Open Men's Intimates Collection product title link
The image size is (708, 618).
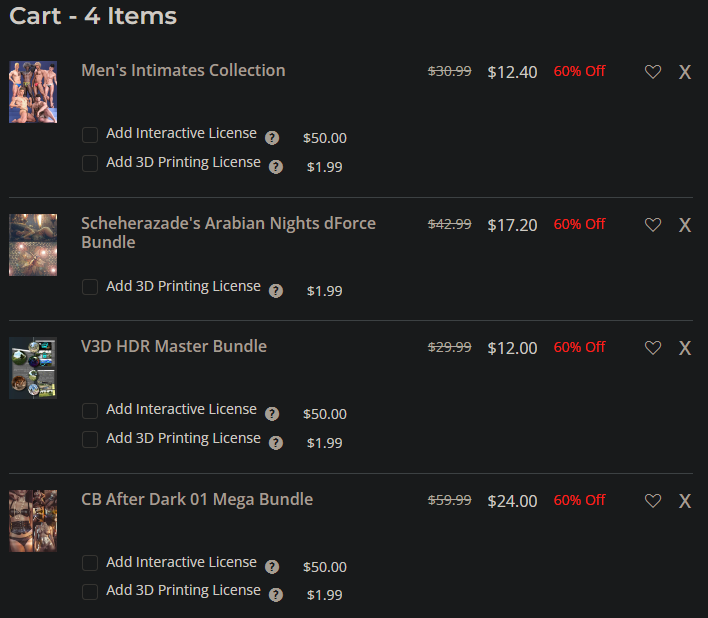click(183, 70)
